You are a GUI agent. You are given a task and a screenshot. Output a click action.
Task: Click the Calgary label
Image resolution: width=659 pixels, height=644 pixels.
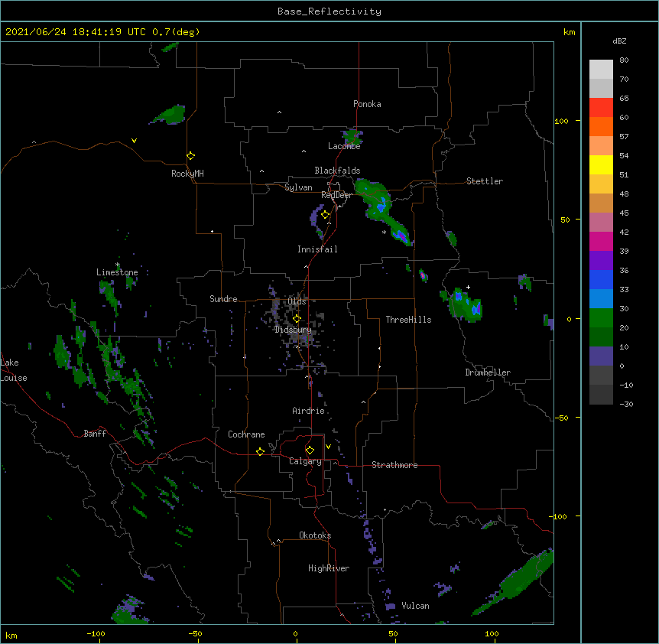[x=305, y=461]
